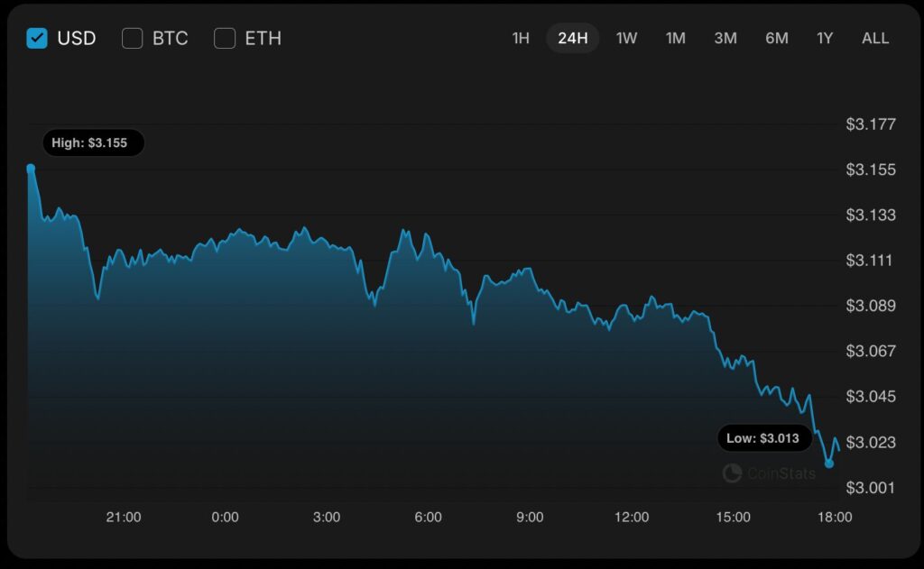Uncheck the USD currency option

point(36,38)
